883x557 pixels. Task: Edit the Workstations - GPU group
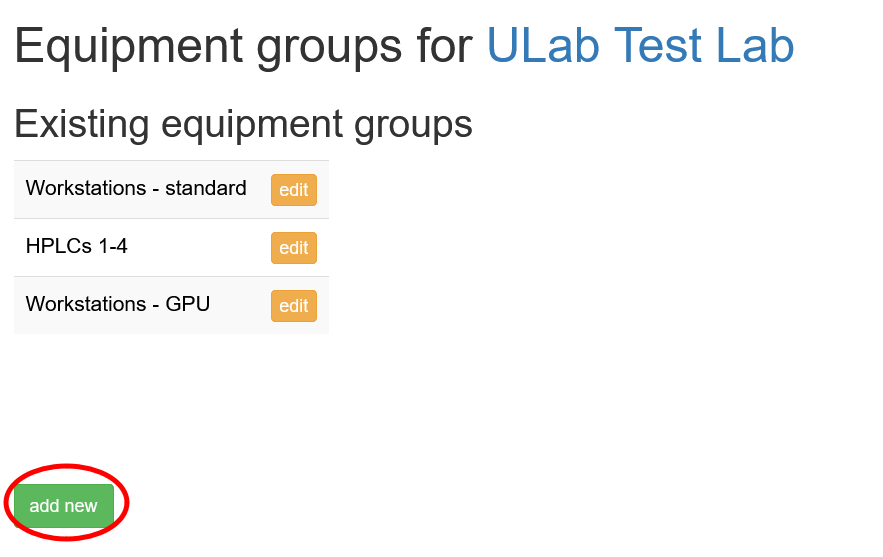click(x=293, y=306)
